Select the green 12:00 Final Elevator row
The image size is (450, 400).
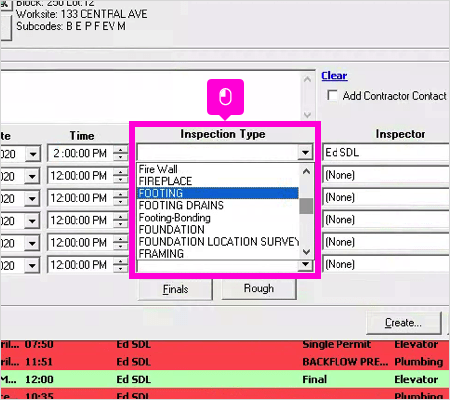225,379
